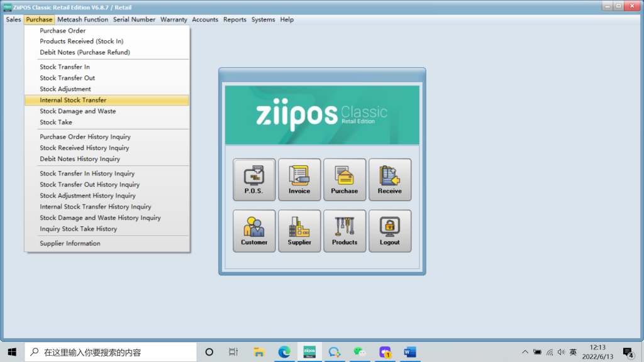644x362 pixels.
Task: Open the Products tools icon
Action: pos(345,231)
